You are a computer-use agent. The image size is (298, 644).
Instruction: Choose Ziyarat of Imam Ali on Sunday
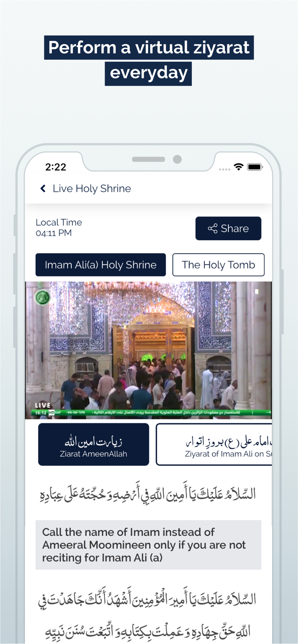(x=214, y=444)
